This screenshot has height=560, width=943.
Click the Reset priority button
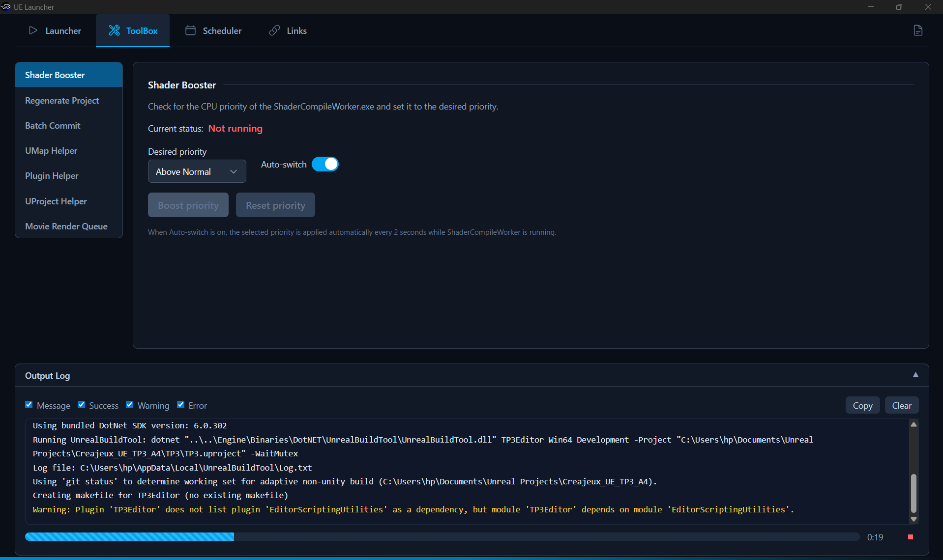tap(275, 205)
